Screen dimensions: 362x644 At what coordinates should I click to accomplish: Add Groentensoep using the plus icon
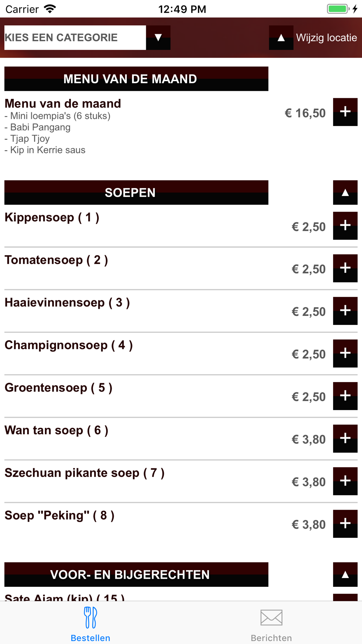(345, 396)
